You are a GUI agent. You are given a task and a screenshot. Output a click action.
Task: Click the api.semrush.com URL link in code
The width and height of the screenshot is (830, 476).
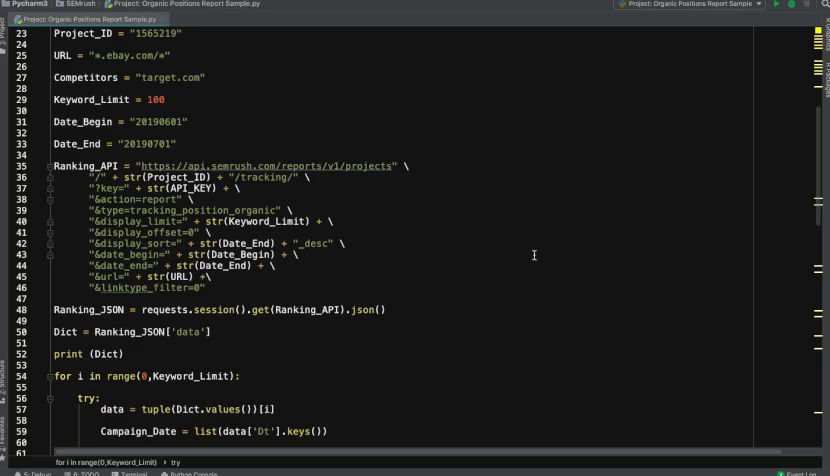[268, 166]
